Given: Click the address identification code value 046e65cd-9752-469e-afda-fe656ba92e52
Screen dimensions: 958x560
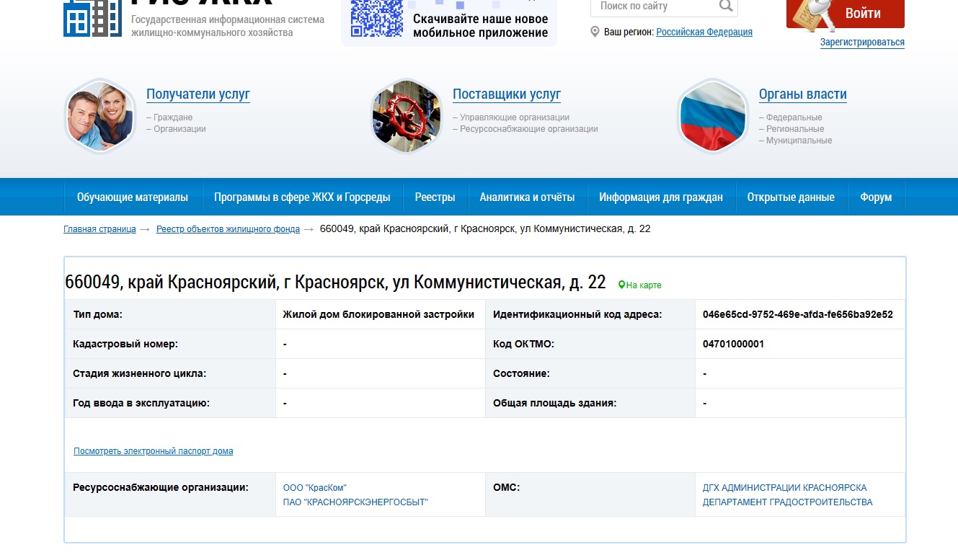Looking at the screenshot, I should point(798,314).
